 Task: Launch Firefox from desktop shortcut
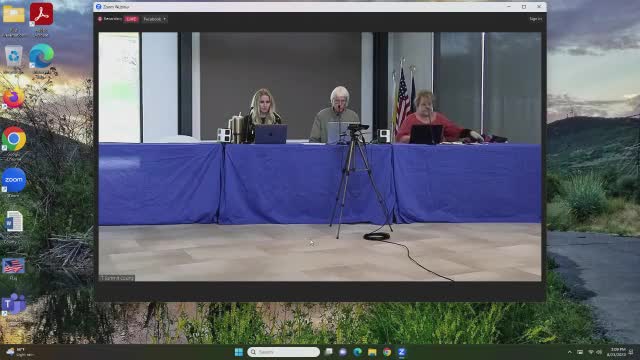click(13, 98)
